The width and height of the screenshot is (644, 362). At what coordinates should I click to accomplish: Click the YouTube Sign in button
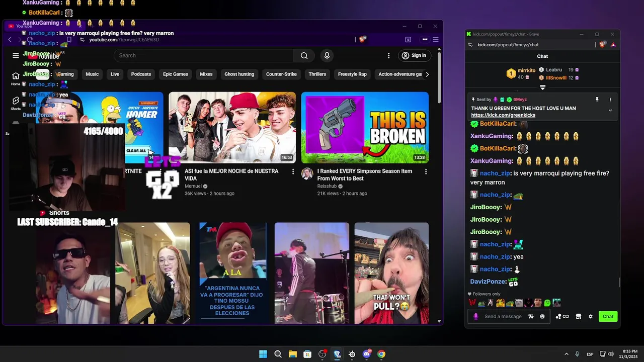pos(414,55)
